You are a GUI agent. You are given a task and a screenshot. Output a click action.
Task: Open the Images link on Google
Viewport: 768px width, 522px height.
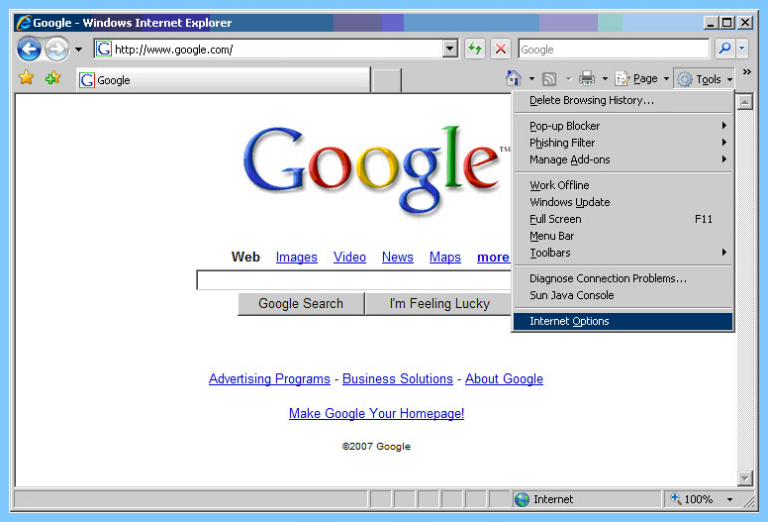pos(296,257)
